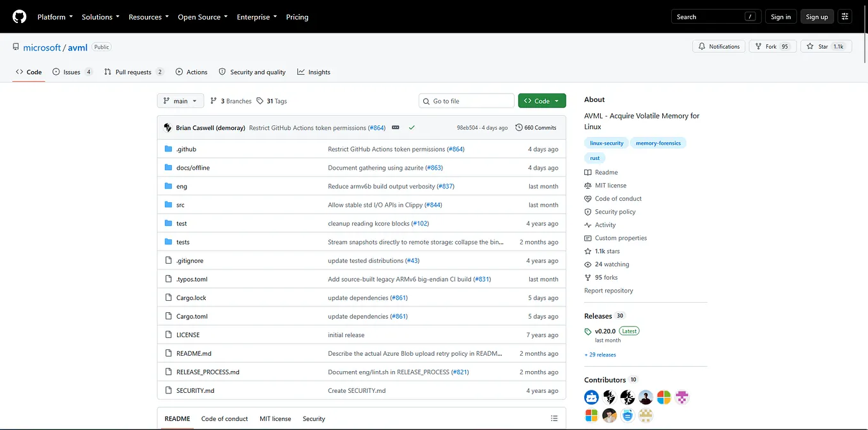Click the Notifications bell button

click(x=719, y=47)
